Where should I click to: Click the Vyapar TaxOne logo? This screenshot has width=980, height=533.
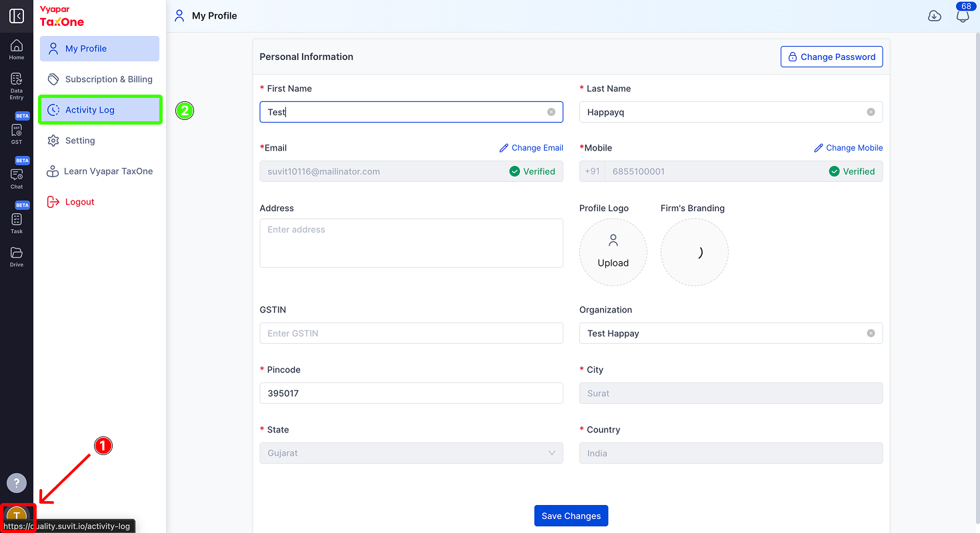pos(62,17)
